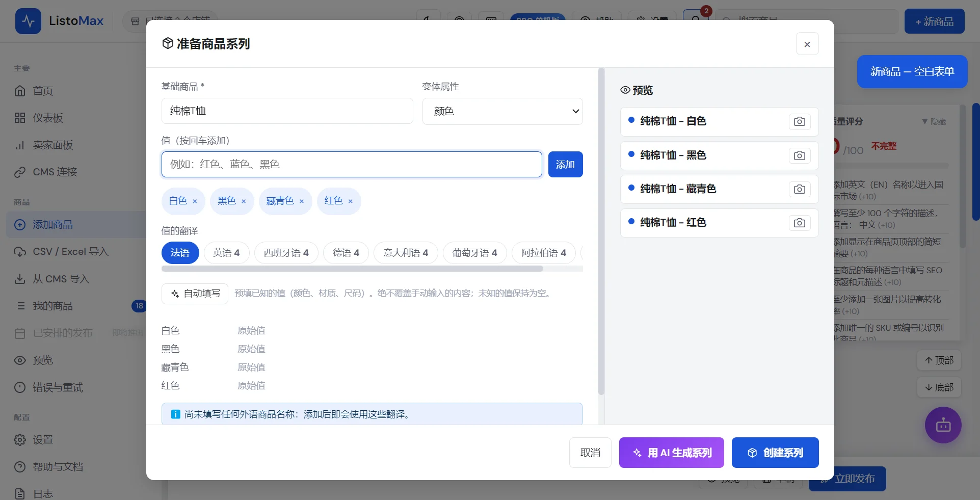Select the 西班牙语 translation tab
980x500 pixels.
coord(286,253)
